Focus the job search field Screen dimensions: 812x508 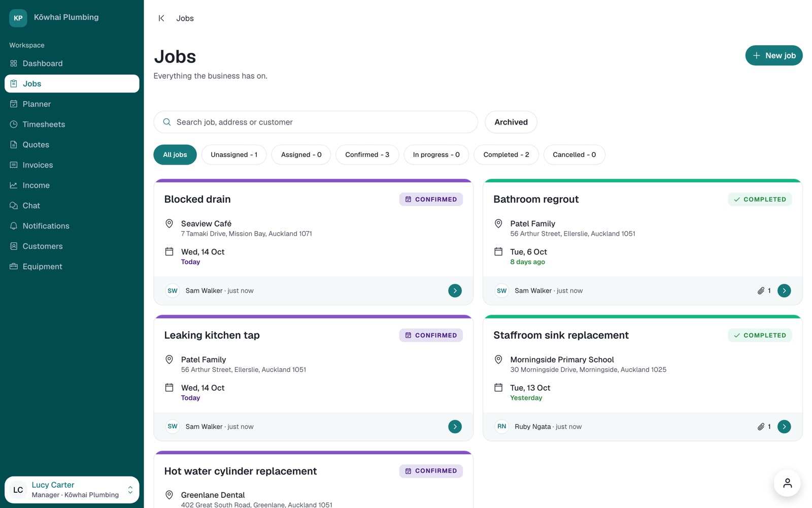(315, 122)
